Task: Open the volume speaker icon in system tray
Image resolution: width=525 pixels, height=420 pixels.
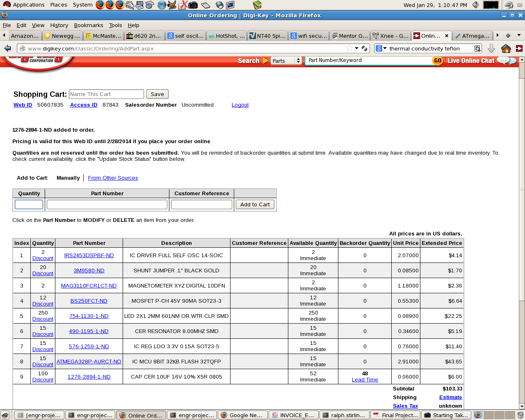Action: pos(475,5)
